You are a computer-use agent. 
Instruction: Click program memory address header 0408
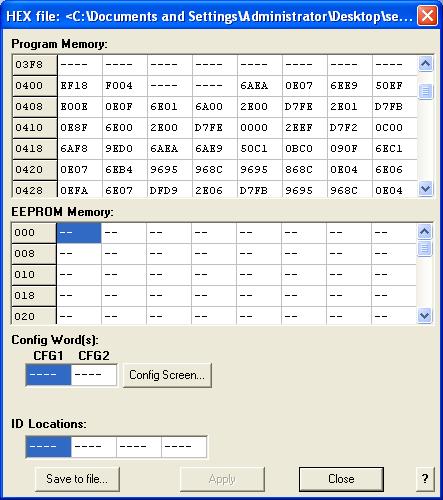tap(35, 107)
